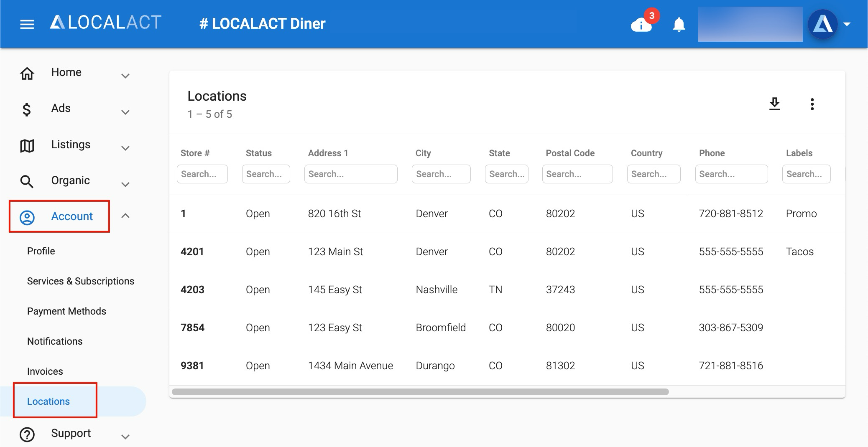Open store number 7854
Viewport: 868px width, 447px height.
[193, 328]
